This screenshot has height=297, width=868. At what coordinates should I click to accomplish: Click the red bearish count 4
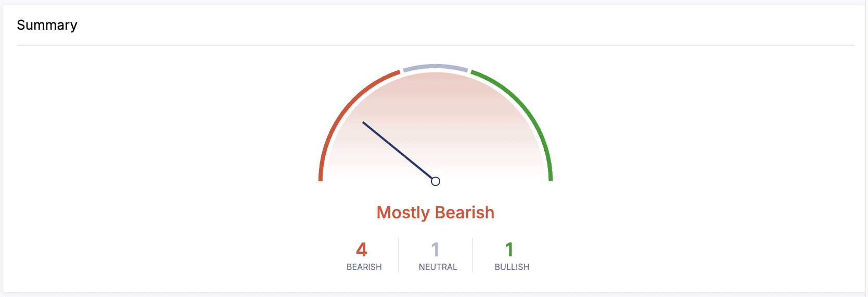tap(362, 250)
